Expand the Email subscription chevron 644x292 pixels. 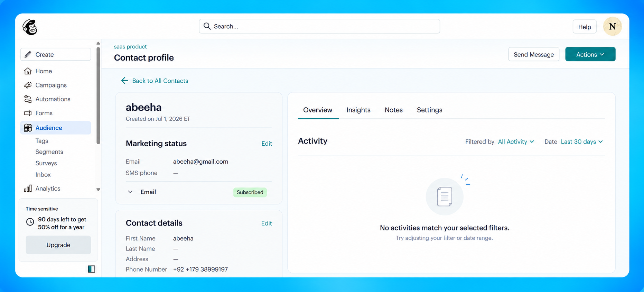(130, 192)
